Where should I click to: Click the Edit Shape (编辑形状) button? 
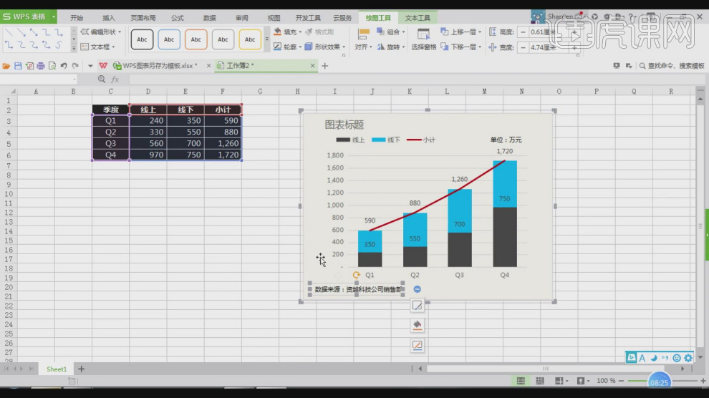coord(101,32)
